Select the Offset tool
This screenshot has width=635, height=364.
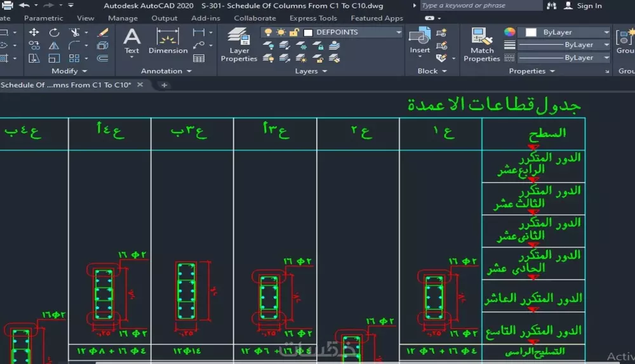103,58
